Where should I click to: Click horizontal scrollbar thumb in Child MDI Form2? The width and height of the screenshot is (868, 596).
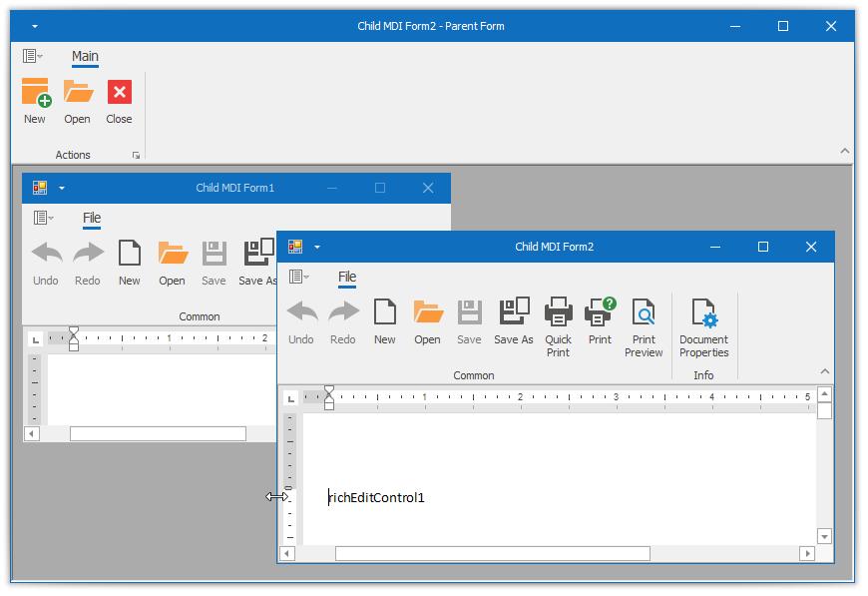pos(492,553)
